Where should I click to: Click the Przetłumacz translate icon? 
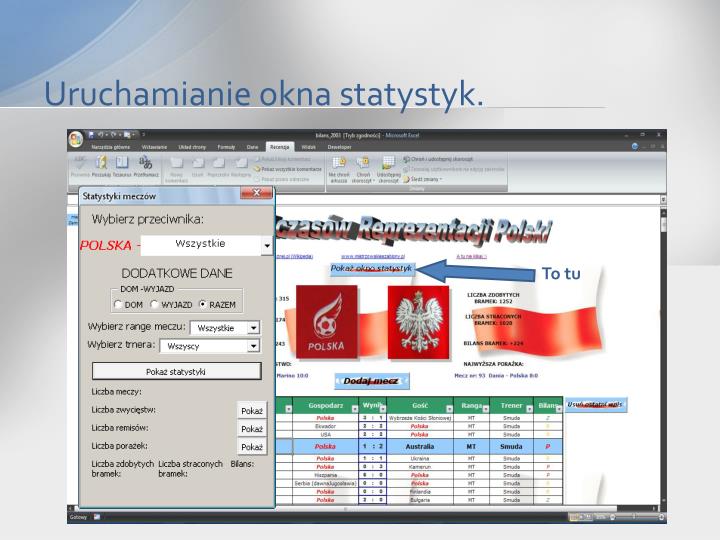(146, 167)
